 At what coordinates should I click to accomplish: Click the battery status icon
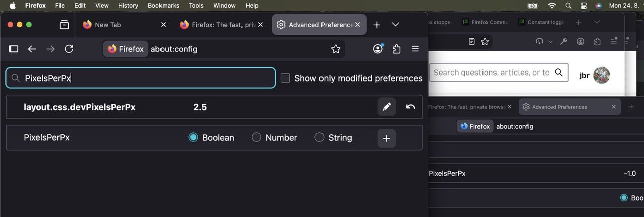(x=533, y=6)
